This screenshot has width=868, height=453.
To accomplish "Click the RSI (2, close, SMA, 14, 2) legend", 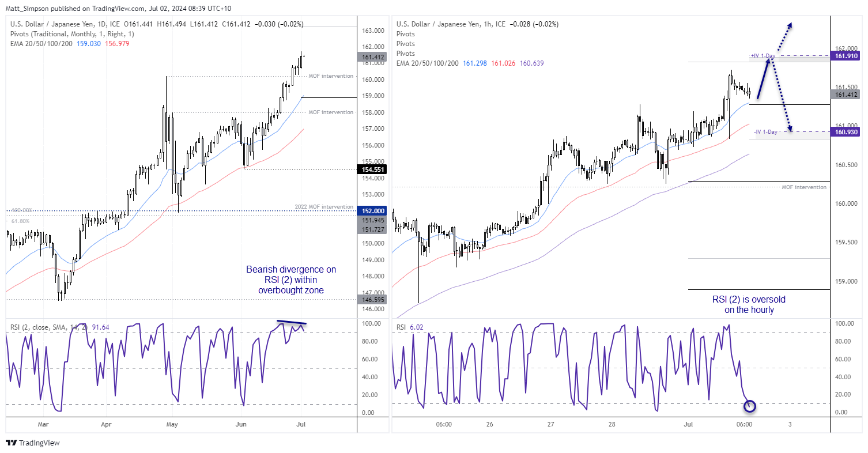I will [x=48, y=327].
